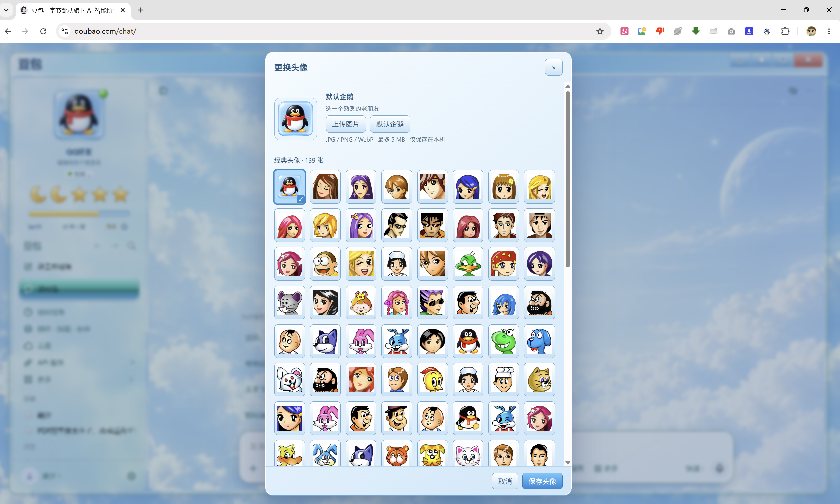Viewport: 840px width, 504px height.
Task: Pick the brunette with closed eyes avatar
Action: click(x=325, y=186)
